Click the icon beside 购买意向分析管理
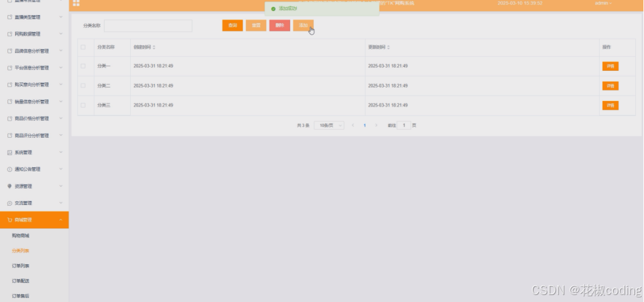The height and width of the screenshot is (302, 644). pyautogui.click(x=10, y=85)
